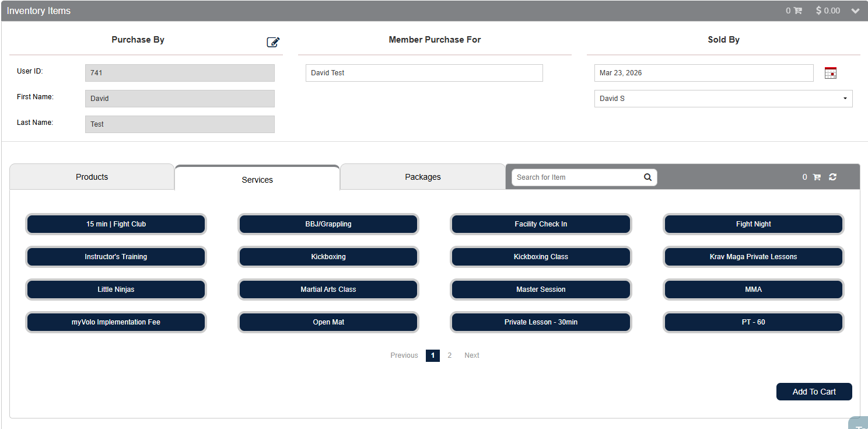Viewport: 868px width, 429px height.
Task: Choose the Open Mat service
Action: click(x=328, y=322)
